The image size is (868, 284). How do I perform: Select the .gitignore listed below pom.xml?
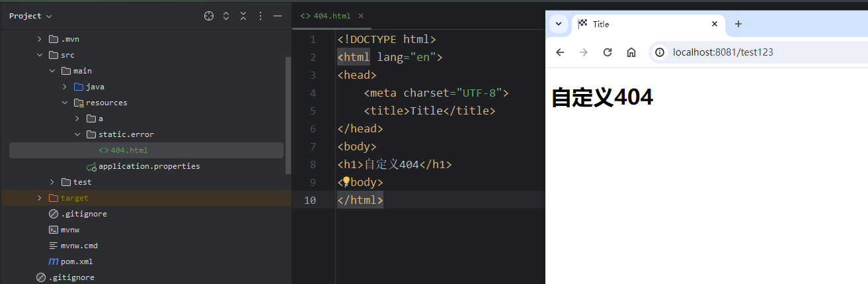click(x=71, y=277)
